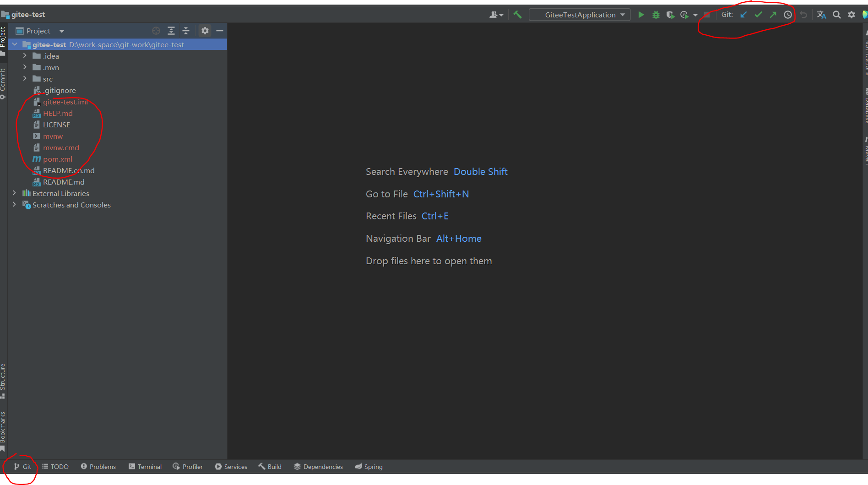Select the .gitignore file

pyautogui.click(x=60, y=90)
